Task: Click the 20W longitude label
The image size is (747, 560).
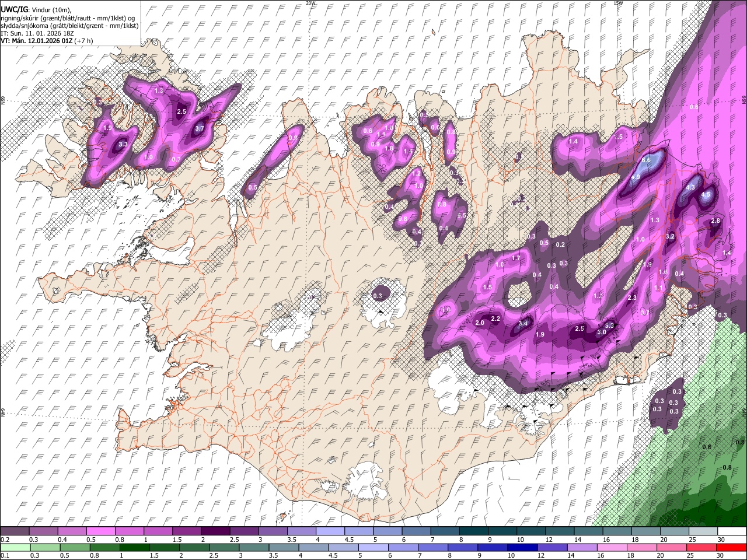Action: (x=310, y=3)
